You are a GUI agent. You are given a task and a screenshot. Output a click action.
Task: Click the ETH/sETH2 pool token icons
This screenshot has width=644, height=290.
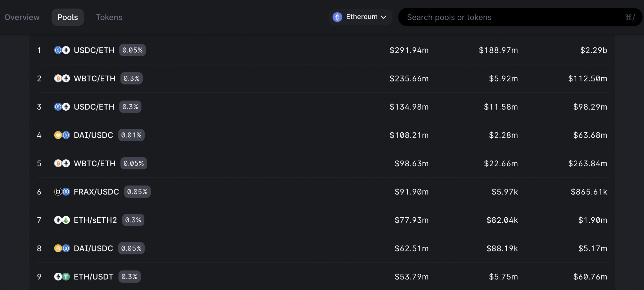click(x=62, y=220)
